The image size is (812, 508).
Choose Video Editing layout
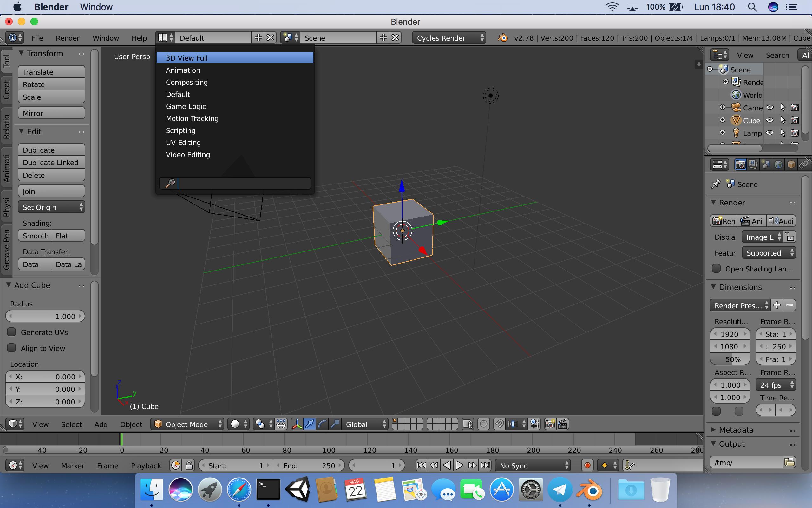click(x=235, y=155)
